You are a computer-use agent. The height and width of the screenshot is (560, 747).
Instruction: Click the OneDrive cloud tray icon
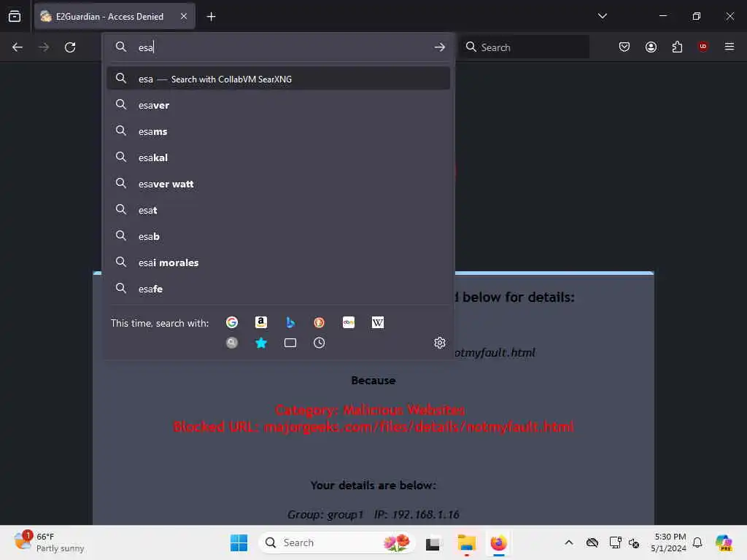[x=592, y=542]
